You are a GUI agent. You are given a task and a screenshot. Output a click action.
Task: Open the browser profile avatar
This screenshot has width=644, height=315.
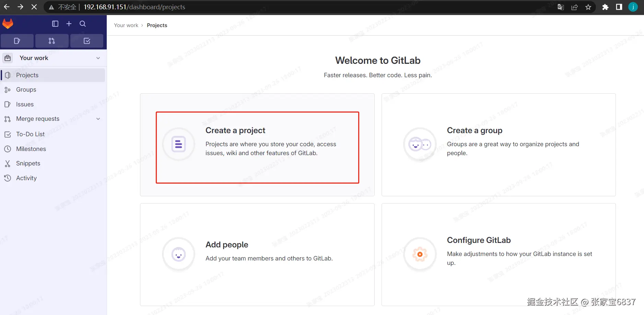click(633, 7)
